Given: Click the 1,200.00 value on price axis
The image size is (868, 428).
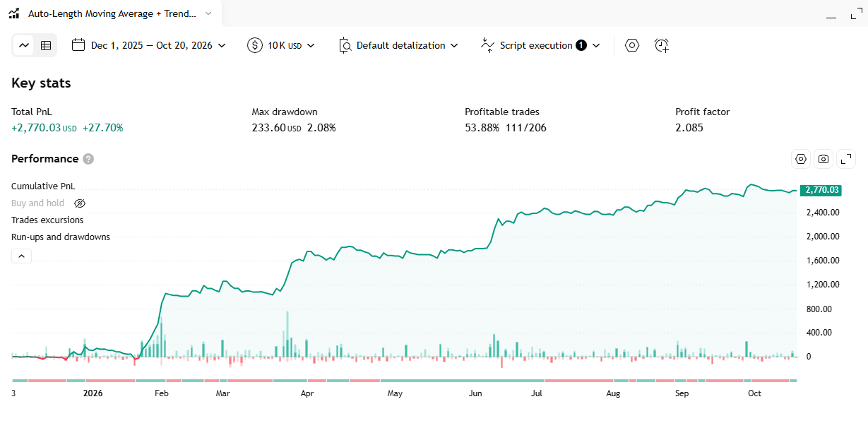Looking at the screenshot, I should coord(823,285).
